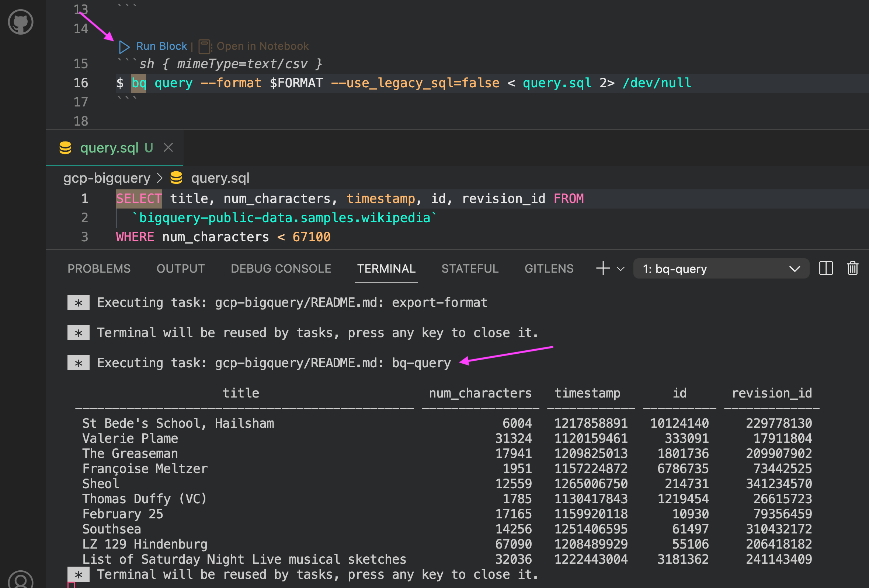Viewport: 869px width, 588px height.
Task: Open the Accounts icon in activity bar
Action: coord(21,580)
